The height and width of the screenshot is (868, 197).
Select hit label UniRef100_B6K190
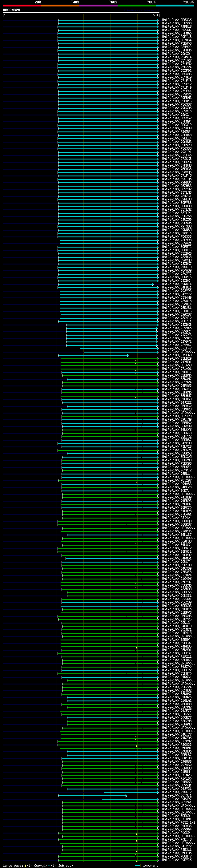click(177, 759)
